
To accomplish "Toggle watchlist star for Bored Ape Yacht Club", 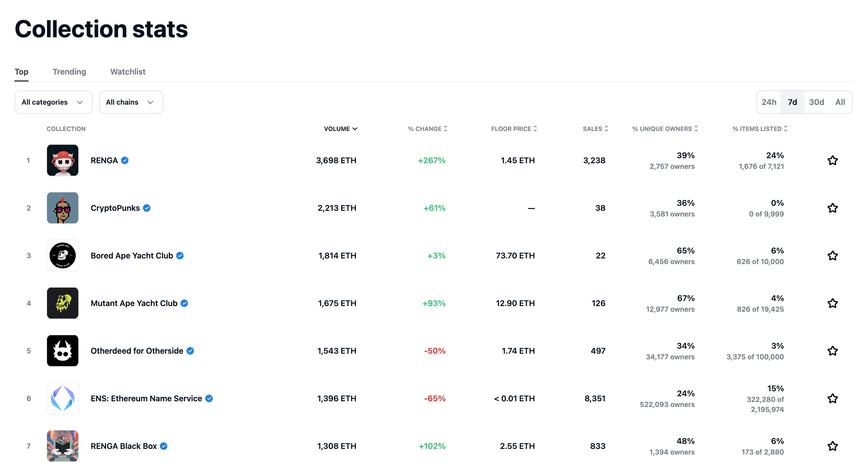I will [832, 255].
